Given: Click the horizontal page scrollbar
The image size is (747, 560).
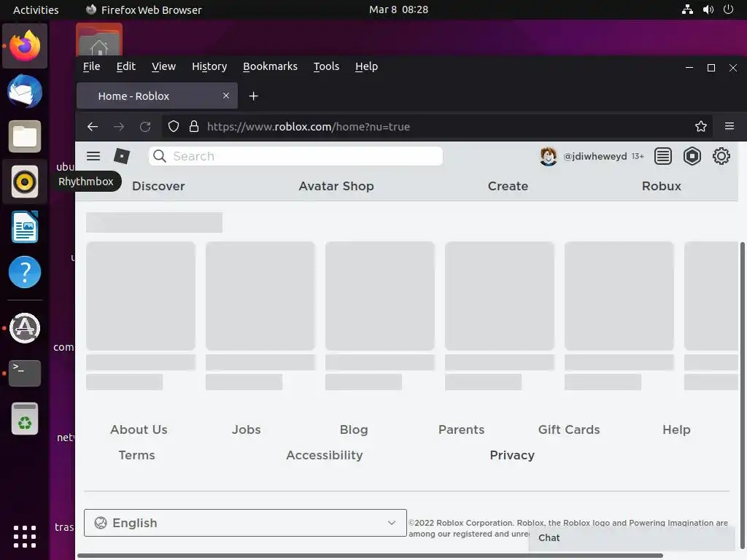Looking at the screenshot, I should pos(370,555).
